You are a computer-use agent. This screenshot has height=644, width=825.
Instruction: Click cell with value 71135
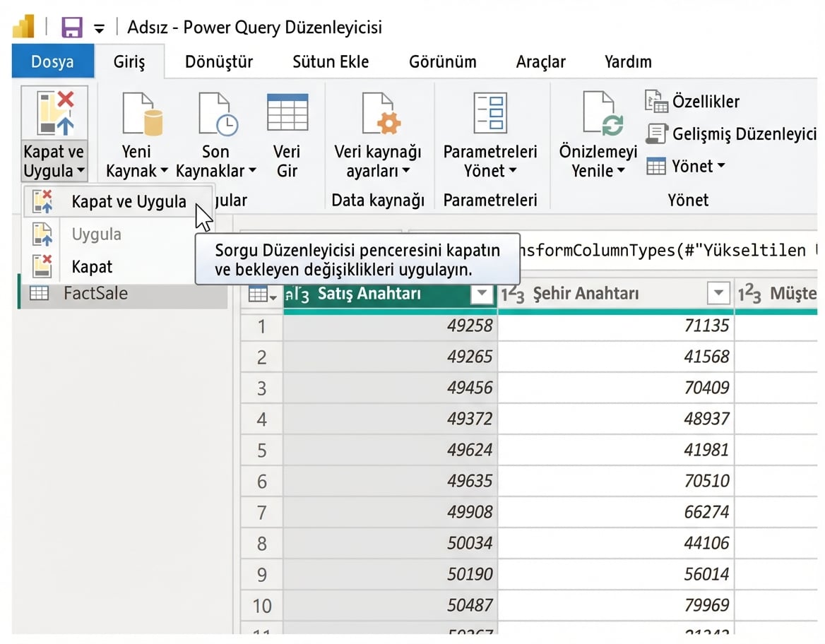coord(616,326)
